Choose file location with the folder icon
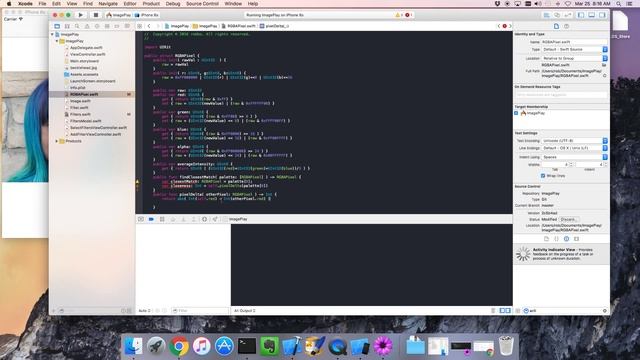640x360 pixels. pos(604,65)
